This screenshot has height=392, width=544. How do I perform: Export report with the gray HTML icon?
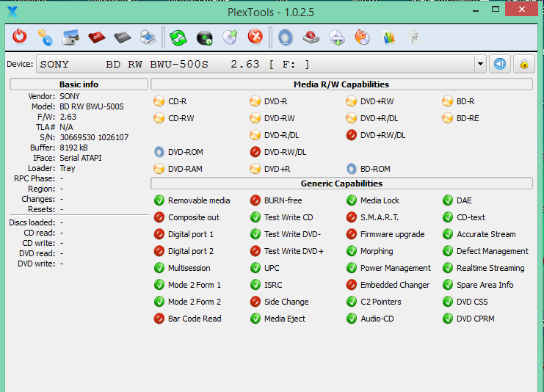pyautogui.click(x=123, y=37)
